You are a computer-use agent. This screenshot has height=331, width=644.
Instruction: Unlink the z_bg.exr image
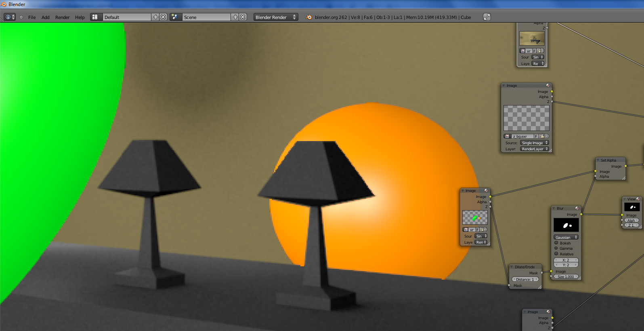click(546, 137)
